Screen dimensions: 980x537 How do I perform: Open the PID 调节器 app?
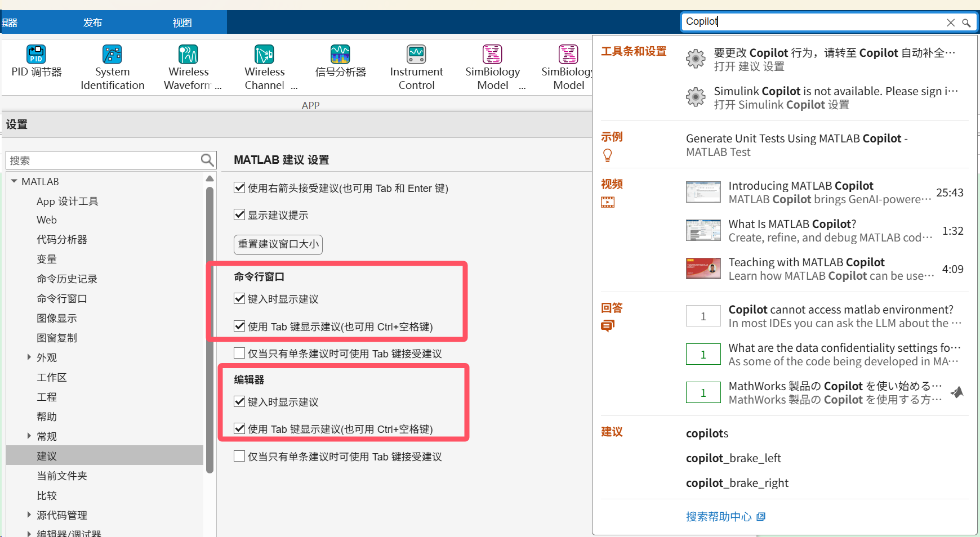point(36,62)
